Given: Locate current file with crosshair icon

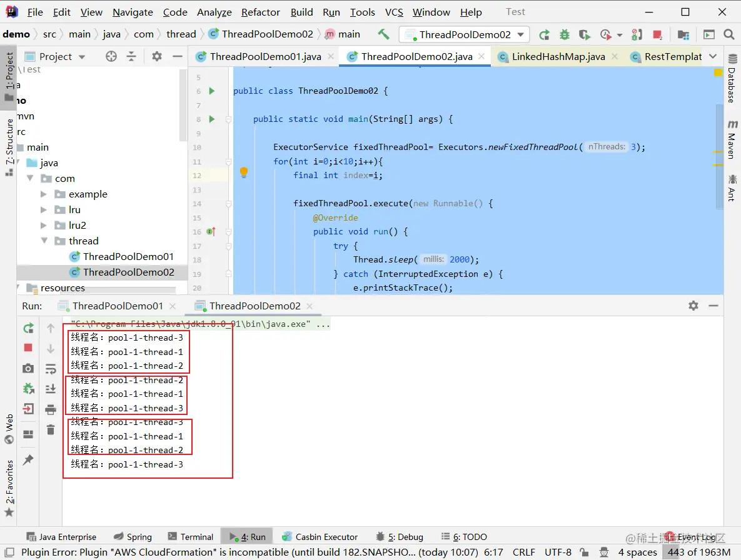Looking at the screenshot, I should pos(111,57).
